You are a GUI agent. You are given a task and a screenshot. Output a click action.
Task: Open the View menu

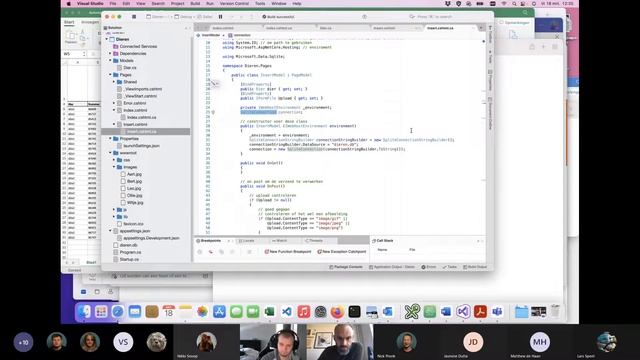pyautogui.click(x=141, y=3)
